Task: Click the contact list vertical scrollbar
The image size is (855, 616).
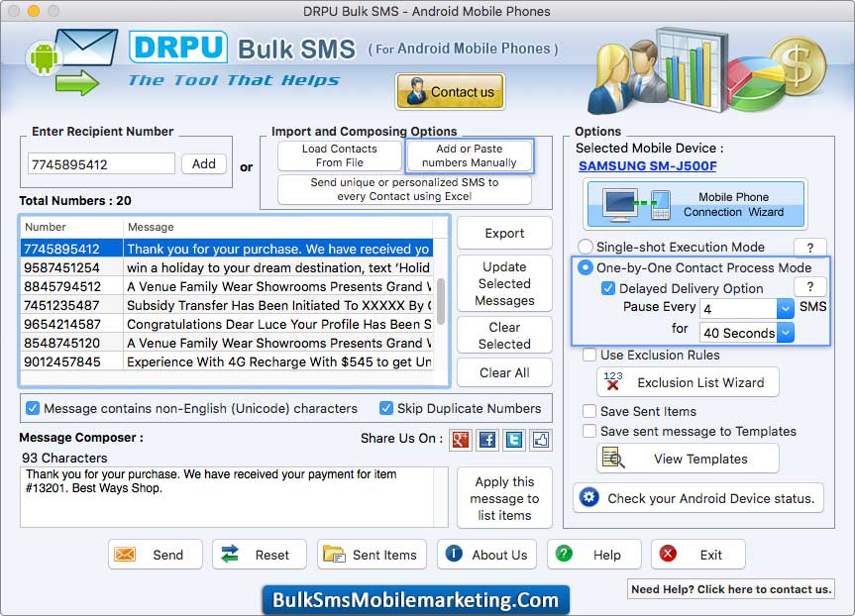Action: click(x=441, y=301)
